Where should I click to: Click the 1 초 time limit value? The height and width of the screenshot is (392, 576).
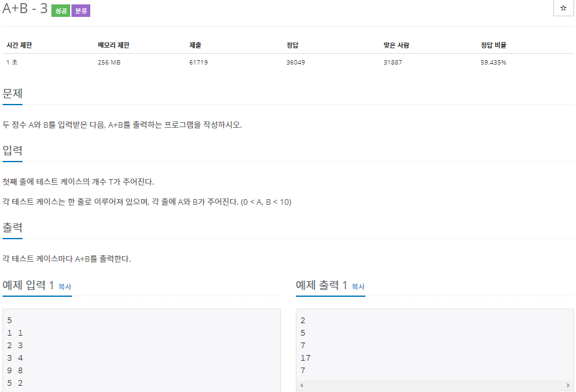[12, 63]
